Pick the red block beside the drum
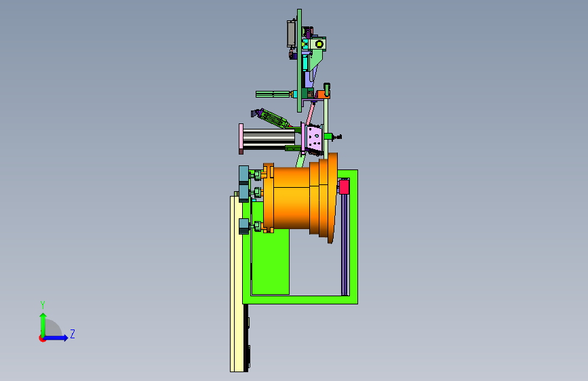588x381 pixels. click(345, 187)
